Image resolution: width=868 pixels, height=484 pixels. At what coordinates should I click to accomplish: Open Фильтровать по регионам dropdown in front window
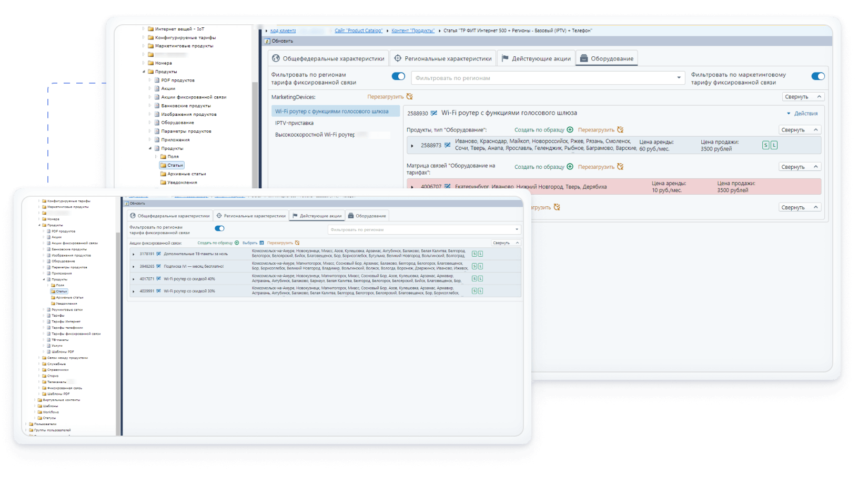tap(425, 229)
